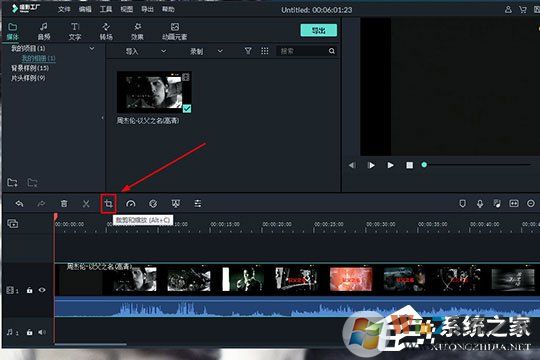
Task: Open the user account icon
Action: pyautogui.click(x=508, y=10)
